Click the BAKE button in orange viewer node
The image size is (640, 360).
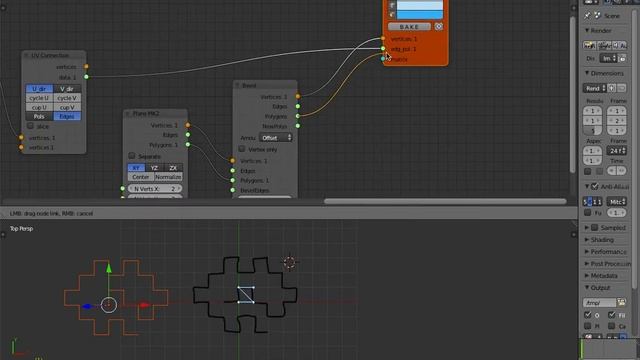coord(409,27)
